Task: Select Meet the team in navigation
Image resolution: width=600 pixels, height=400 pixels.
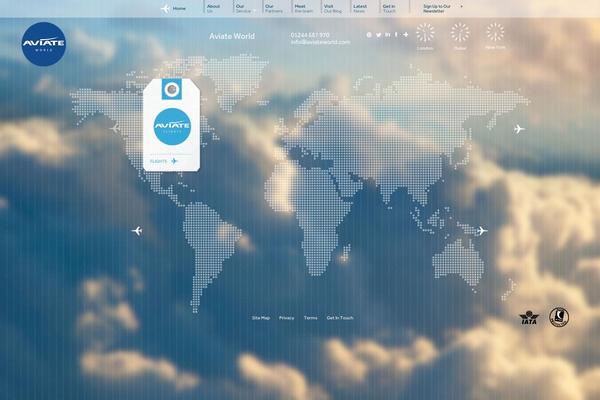Action: (303, 8)
